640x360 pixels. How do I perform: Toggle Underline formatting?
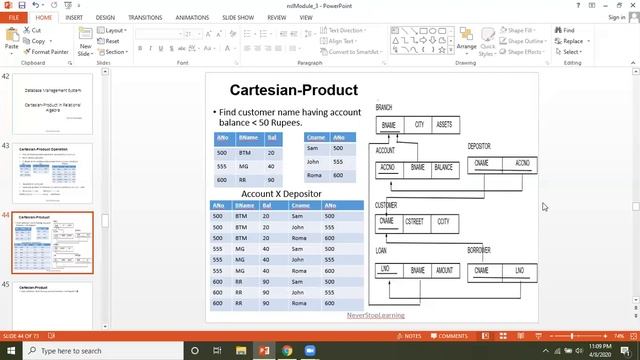pos(161,49)
